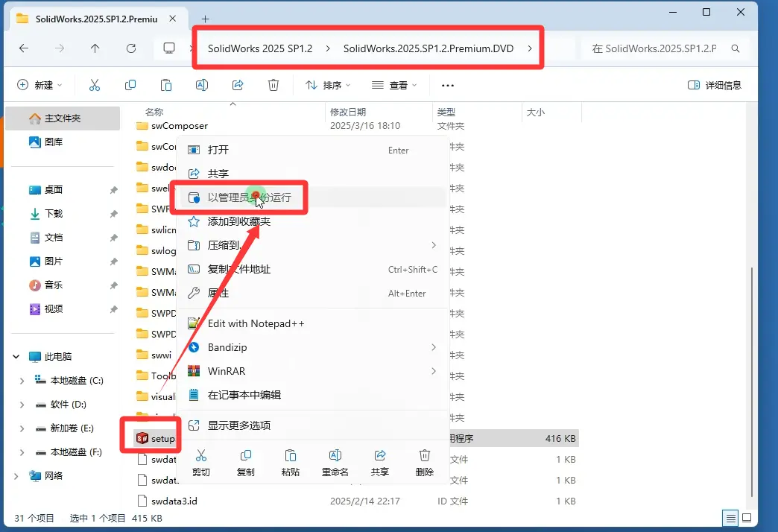Select 在记事本中编辑 in context menu
This screenshot has width=778, height=532.
point(312,395)
